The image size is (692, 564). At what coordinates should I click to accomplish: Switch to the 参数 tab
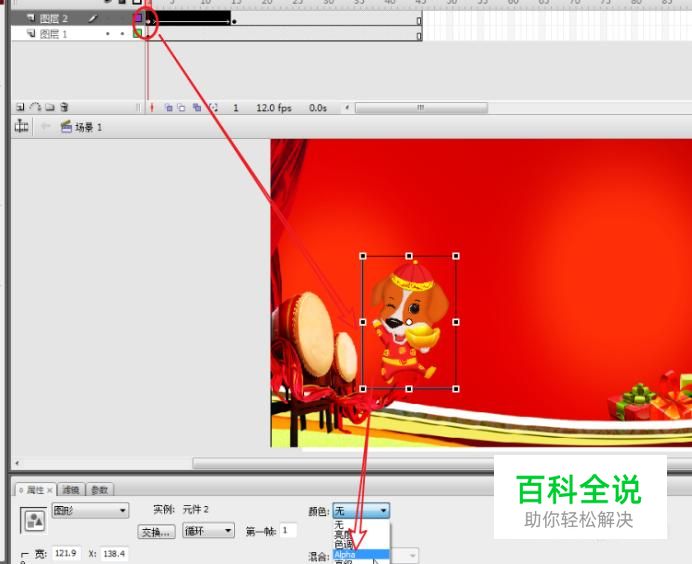click(x=100, y=490)
